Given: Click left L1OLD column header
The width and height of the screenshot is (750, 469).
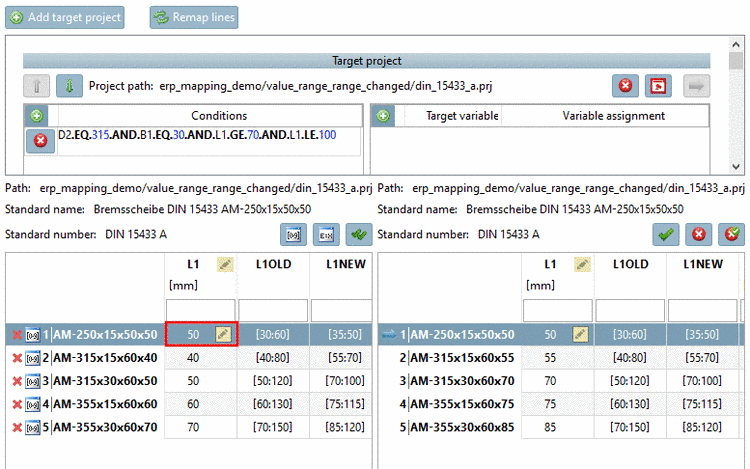Looking at the screenshot, I should click(274, 264).
